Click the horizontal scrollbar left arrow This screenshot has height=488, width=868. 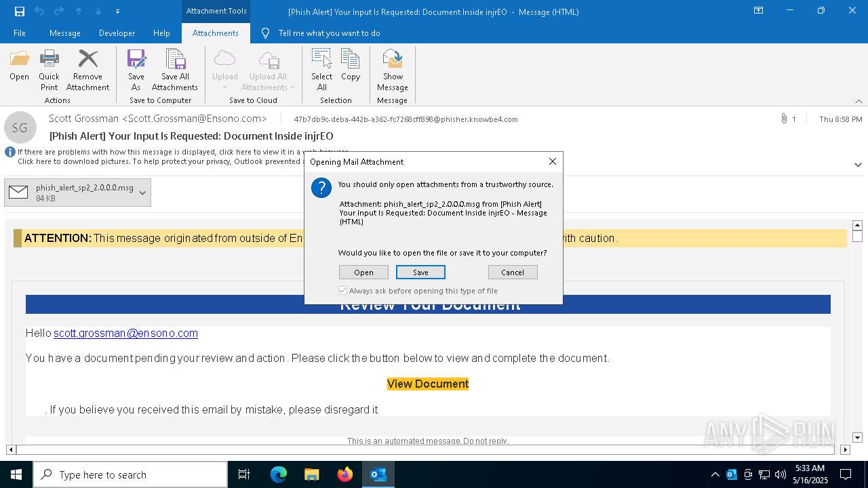[11, 449]
